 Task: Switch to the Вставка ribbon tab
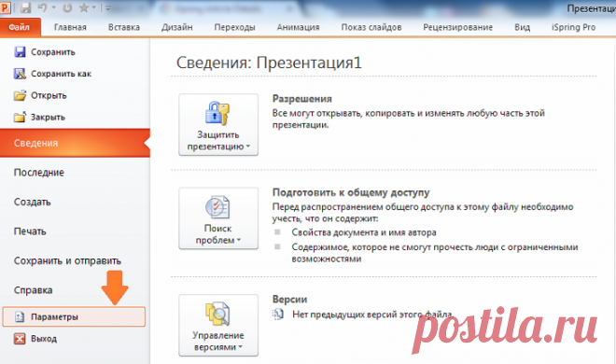click(x=124, y=27)
